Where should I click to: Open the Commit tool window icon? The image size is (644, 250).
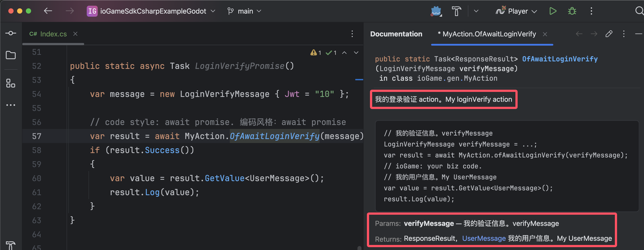click(x=11, y=33)
